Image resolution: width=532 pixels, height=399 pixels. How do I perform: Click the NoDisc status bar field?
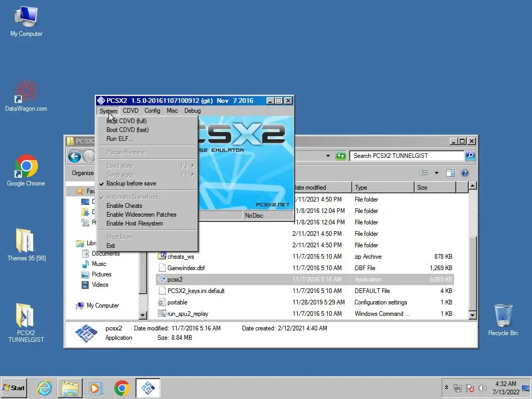point(268,216)
